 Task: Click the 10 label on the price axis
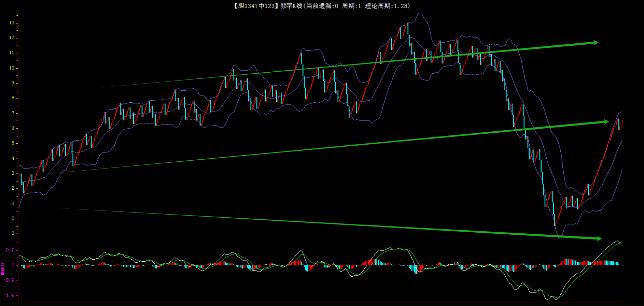(12, 68)
